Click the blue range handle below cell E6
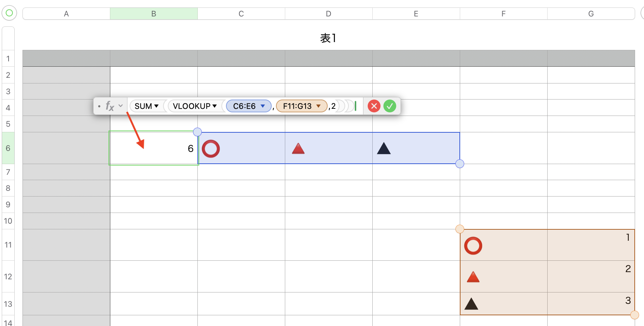 click(x=460, y=164)
